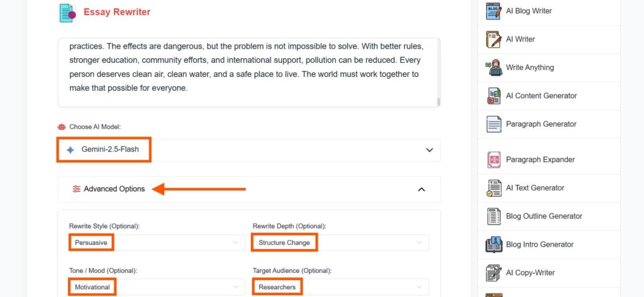Click the AI Text Generator icon
This screenshot has width=644, height=297.
click(x=494, y=188)
